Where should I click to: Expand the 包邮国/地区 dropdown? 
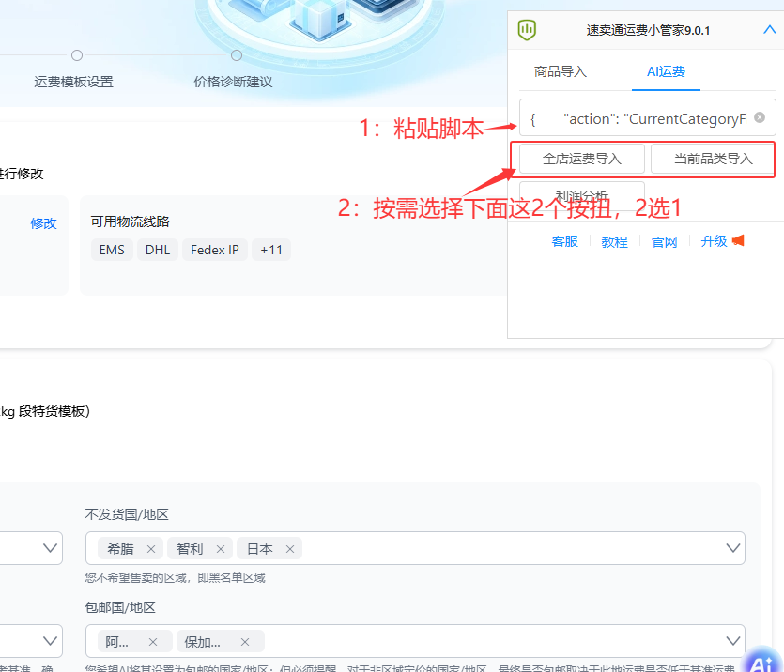733,641
